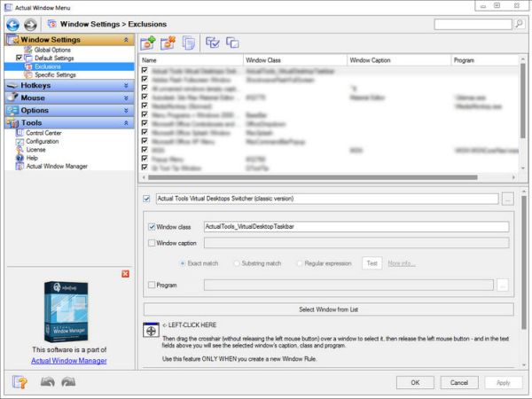Toggle the rule-enabled checkbox beside name field
The image size is (532, 399).
[x=146, y=199]
